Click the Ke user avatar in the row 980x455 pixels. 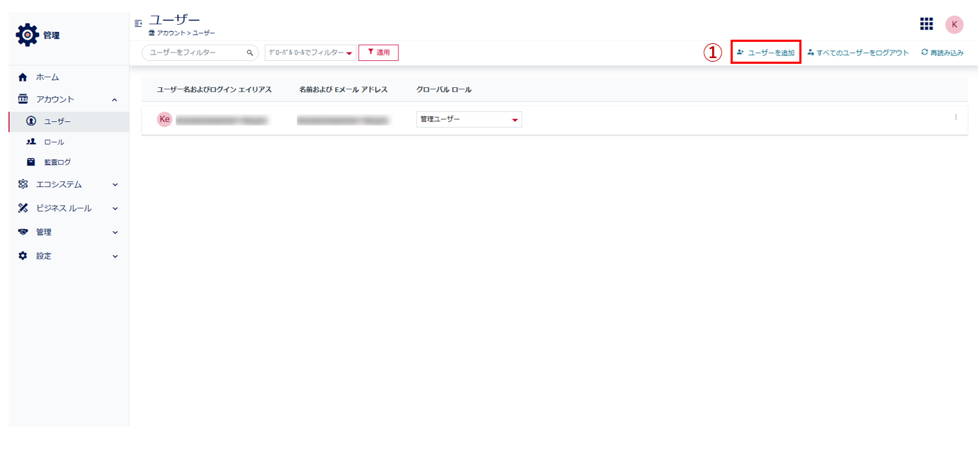[164, 119]
